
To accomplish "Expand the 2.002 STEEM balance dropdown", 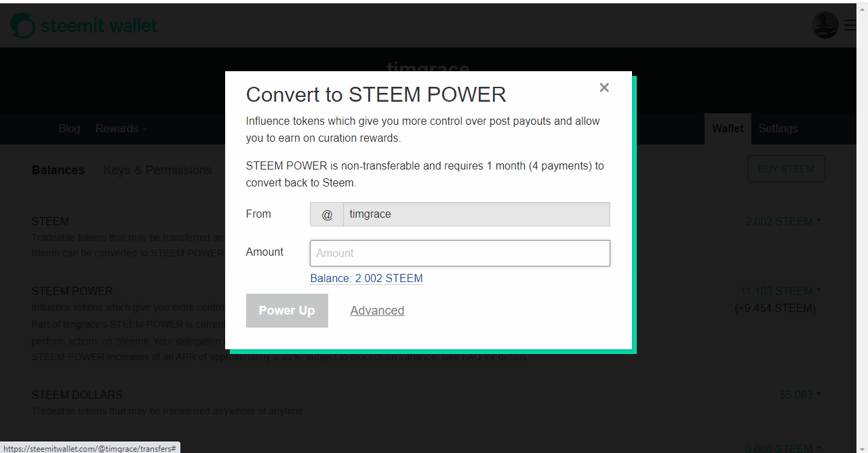I will pos(783,221).
